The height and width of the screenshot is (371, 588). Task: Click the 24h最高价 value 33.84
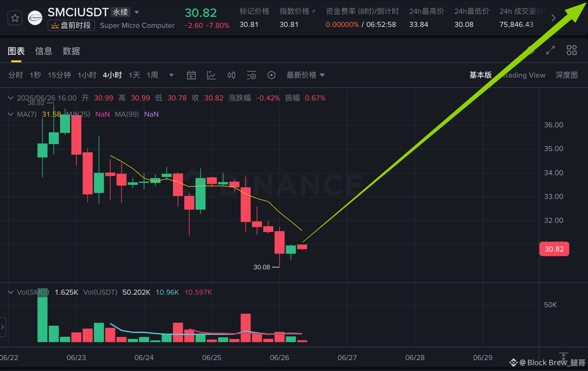tap(418, 24)
